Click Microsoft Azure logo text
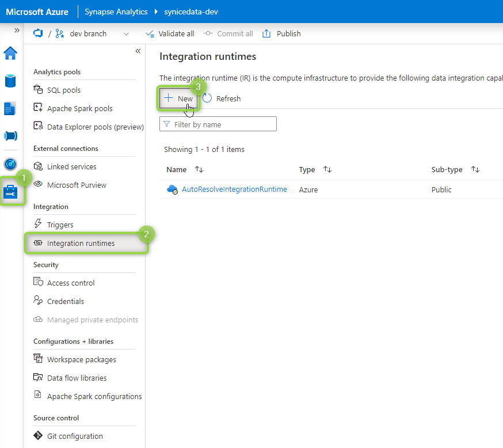The height and width of the screenshot is (448, 503). point(37,12)
